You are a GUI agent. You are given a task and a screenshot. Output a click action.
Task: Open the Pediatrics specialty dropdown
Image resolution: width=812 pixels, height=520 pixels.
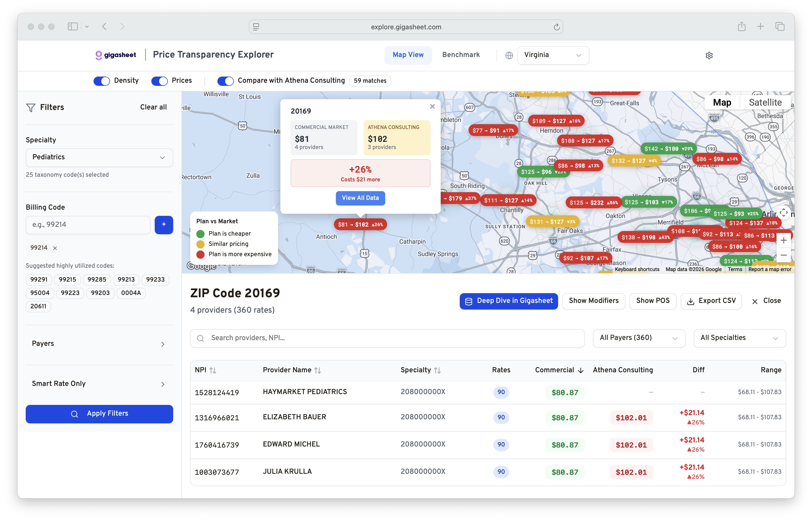click(x=99, y=157)
